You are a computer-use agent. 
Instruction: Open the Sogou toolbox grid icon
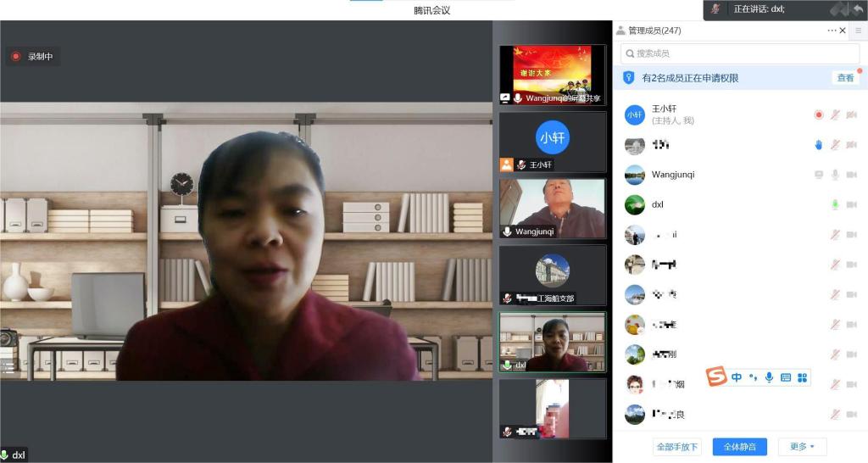[803, 377]
